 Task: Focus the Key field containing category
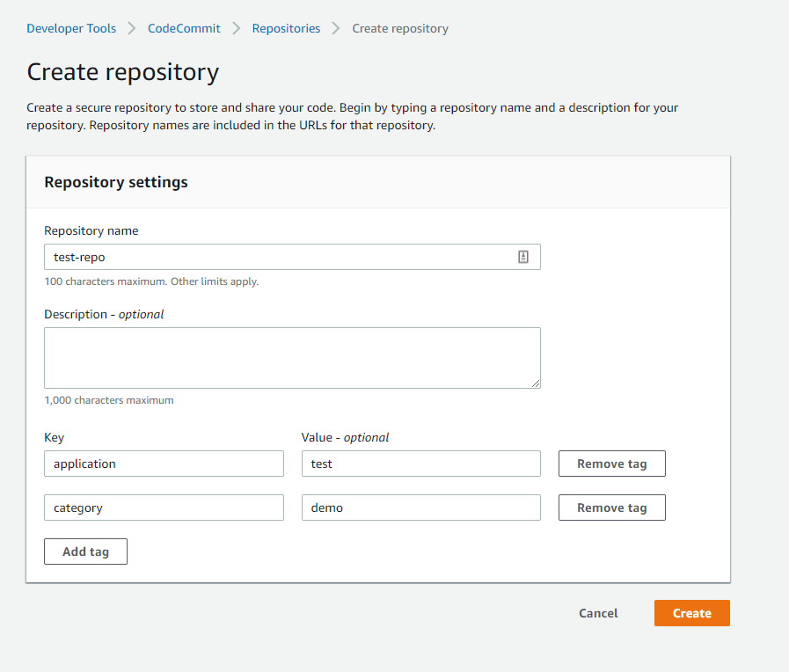click(x=164, y=508)
